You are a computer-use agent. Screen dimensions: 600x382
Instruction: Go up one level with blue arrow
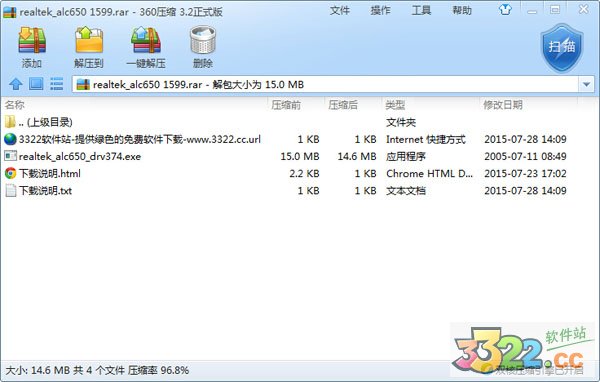point(16,84)
